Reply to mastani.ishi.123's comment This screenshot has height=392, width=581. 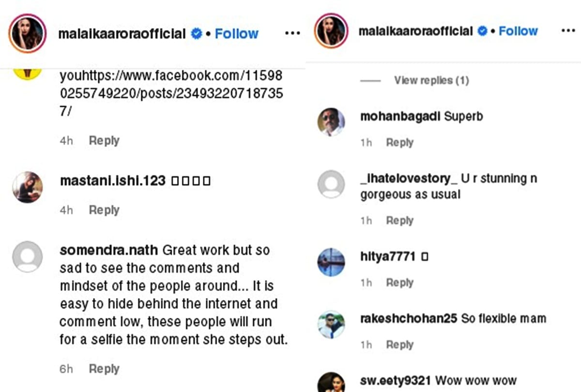(x=104, y=210)
